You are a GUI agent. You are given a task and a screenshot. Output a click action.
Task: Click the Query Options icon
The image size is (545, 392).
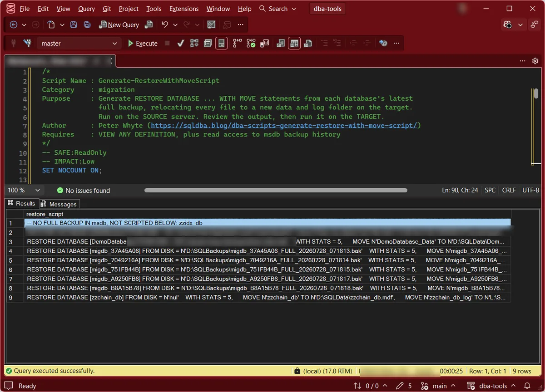point(208,43)
